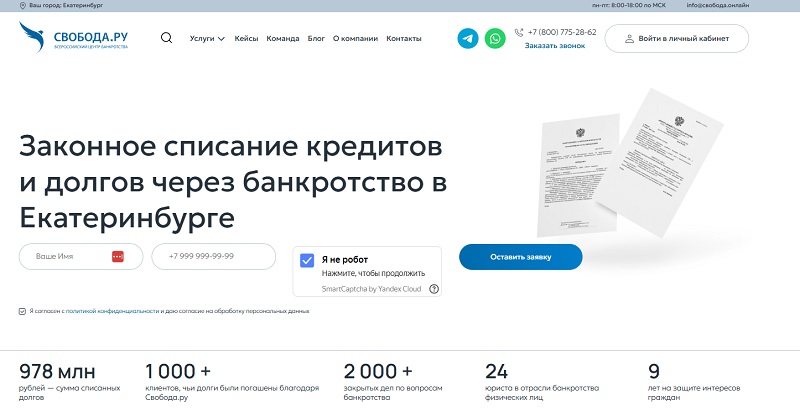Click the СВОБОДА.РУ logo text
The width and height of the screenshot is (800, 417).
[91, 37]
